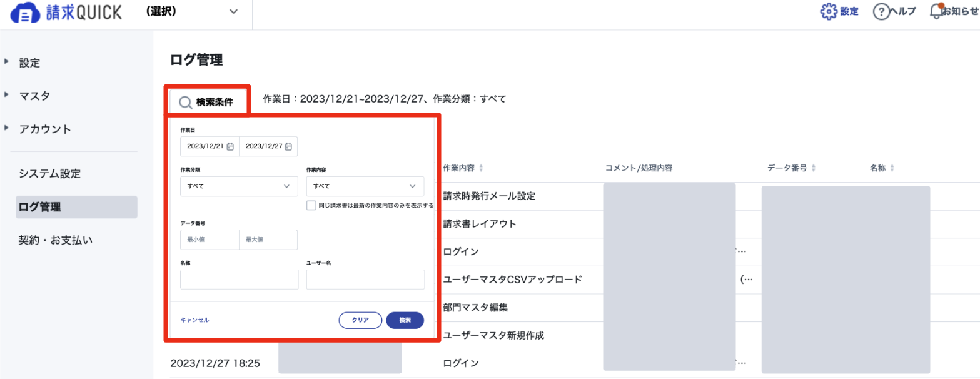The width and height of the screenshot is (980, 379).
Task: Click the ユーザーマスタ新規作成 row
Action: coord(493,335)
